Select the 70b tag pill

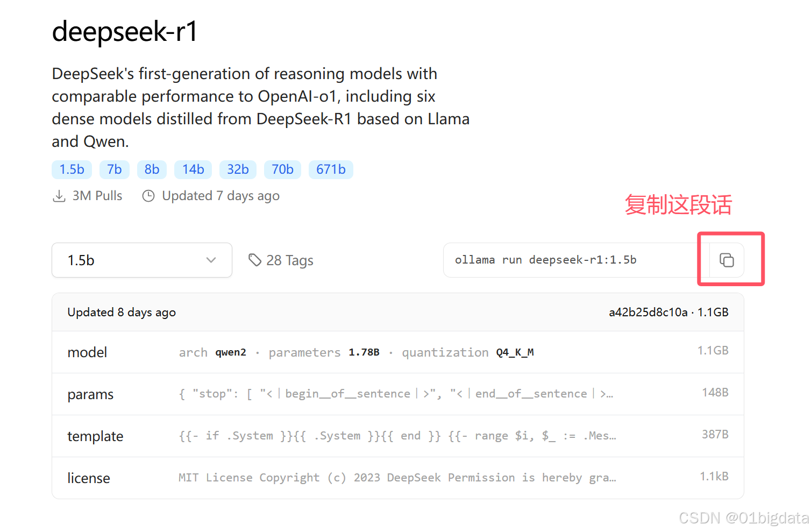coord(282,169)
